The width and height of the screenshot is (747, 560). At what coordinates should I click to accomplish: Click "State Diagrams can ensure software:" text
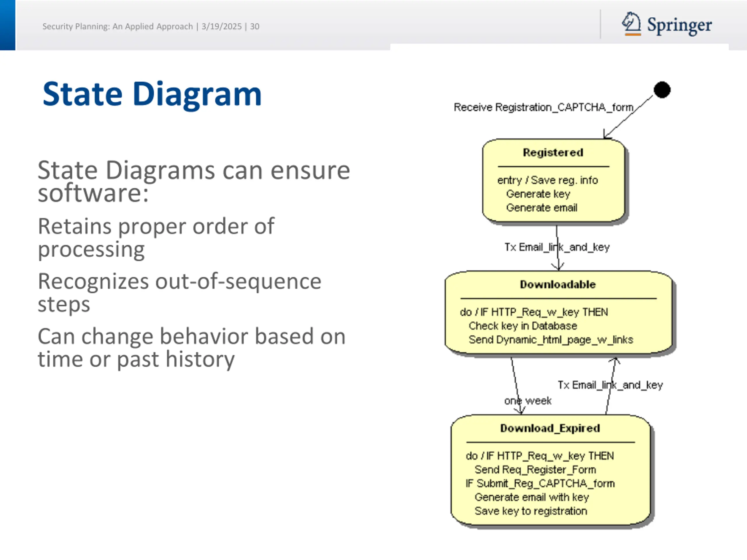(x=194, y=181)
